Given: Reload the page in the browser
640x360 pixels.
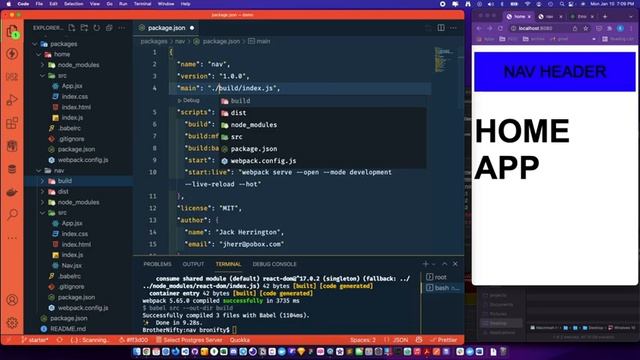Looking at the screenshot, I should coord(500,28).
